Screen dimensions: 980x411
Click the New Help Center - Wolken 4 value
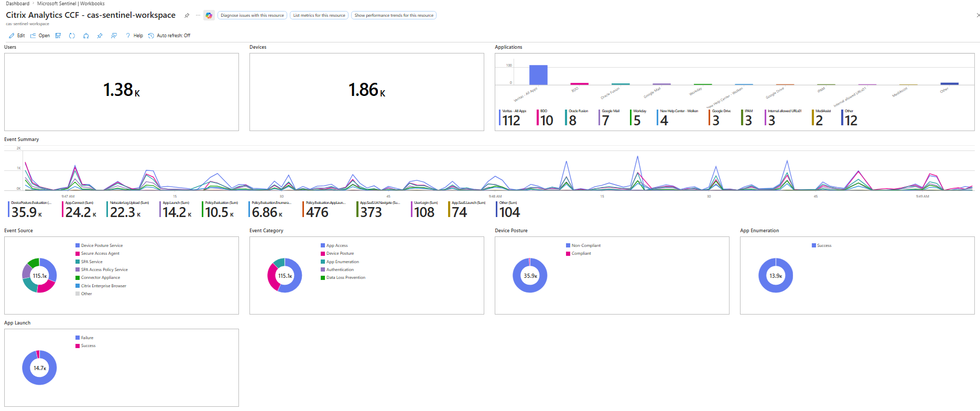pyautogui.click(x=664, y=121)
